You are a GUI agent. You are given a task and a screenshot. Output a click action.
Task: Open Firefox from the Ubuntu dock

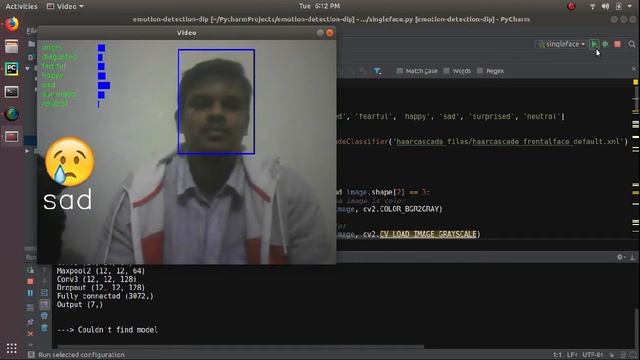coord(11,24)
